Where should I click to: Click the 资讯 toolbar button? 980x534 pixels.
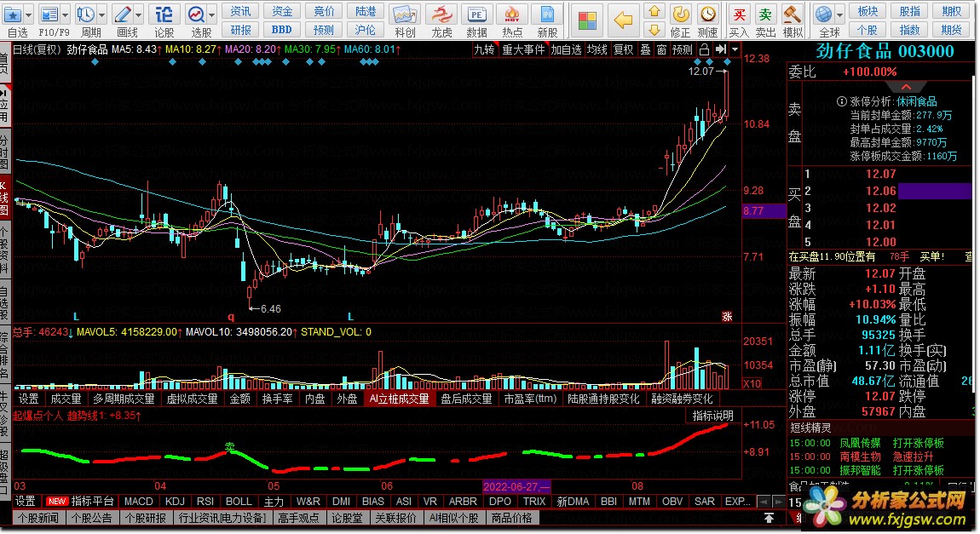click(240, 11)
